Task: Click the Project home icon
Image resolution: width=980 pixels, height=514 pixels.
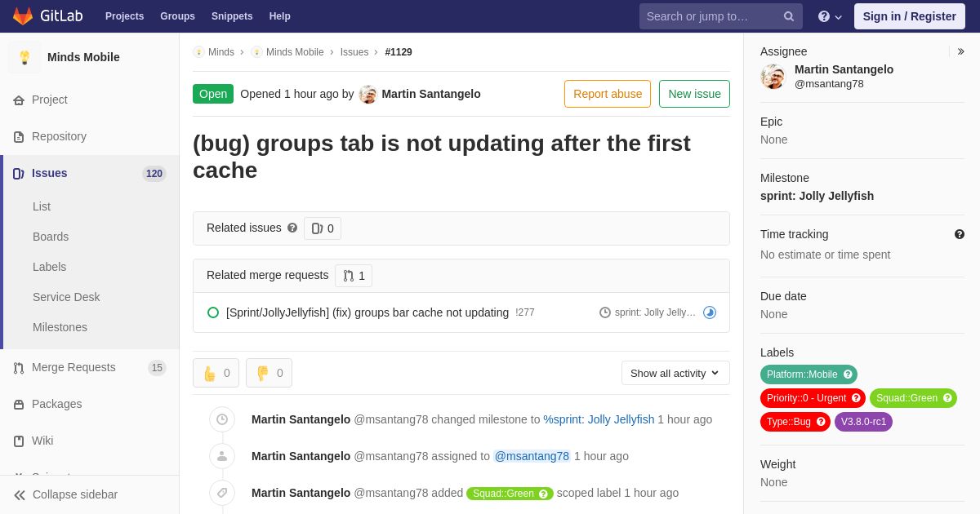Action: pos(19,100)
